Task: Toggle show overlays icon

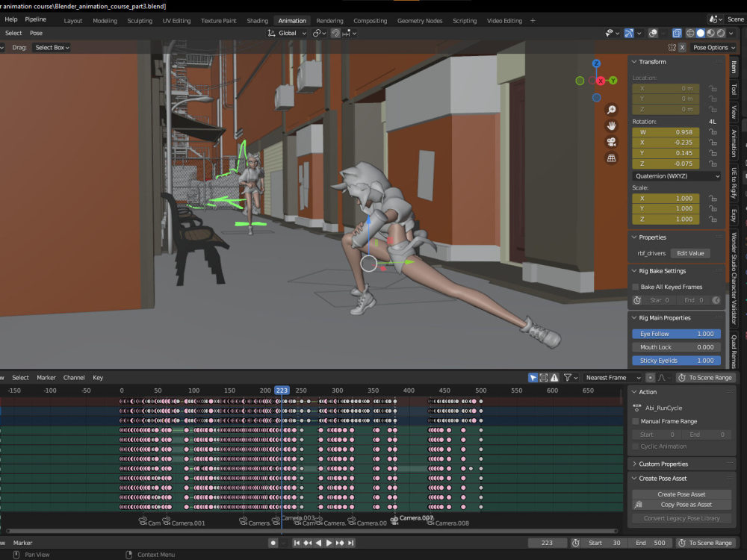Action: [x=653, y=33]
